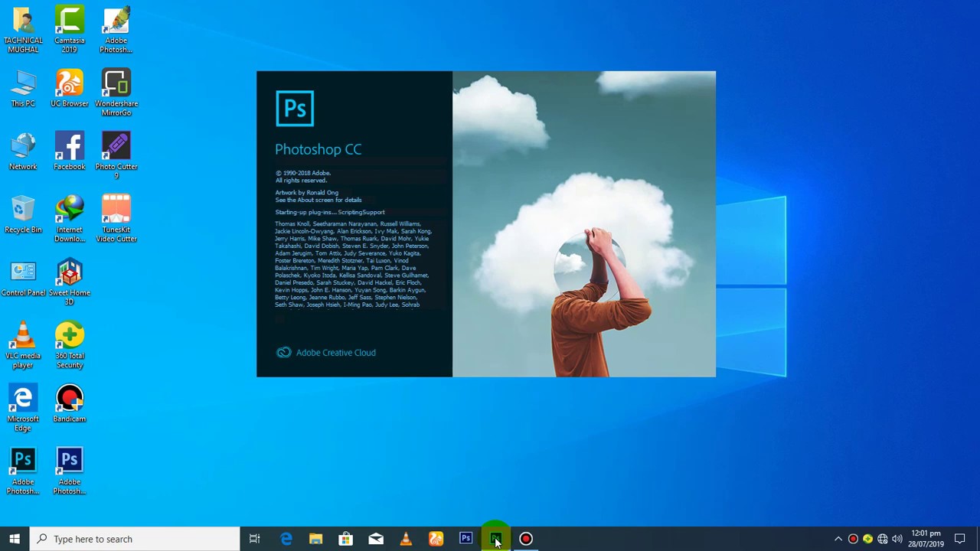Image resolution: width=980 pixels, height=551 pixels.
Task: Click 'See the About screen for details' text
Action: (318, 200)
